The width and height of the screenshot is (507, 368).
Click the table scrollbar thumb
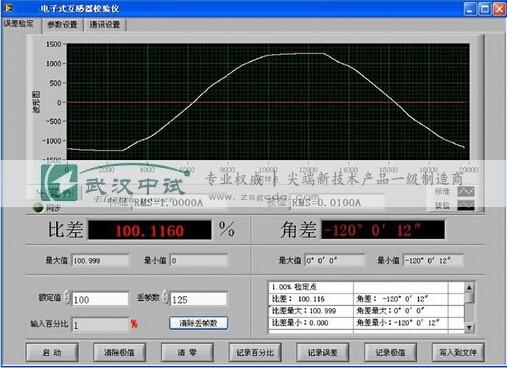pos(469,297)
